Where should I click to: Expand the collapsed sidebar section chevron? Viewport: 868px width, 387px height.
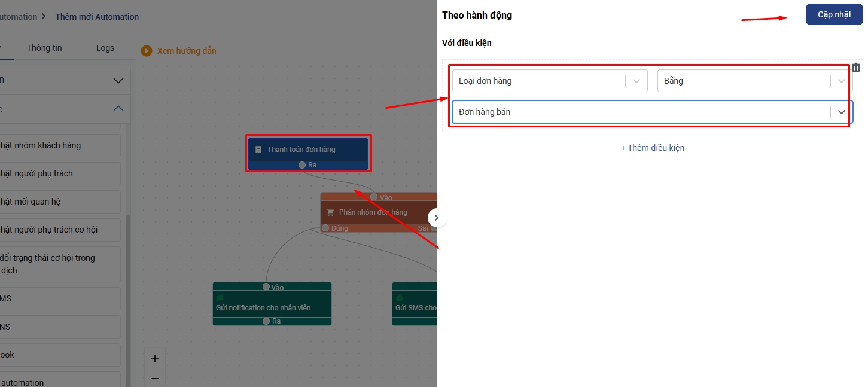[x=118, y=80]
